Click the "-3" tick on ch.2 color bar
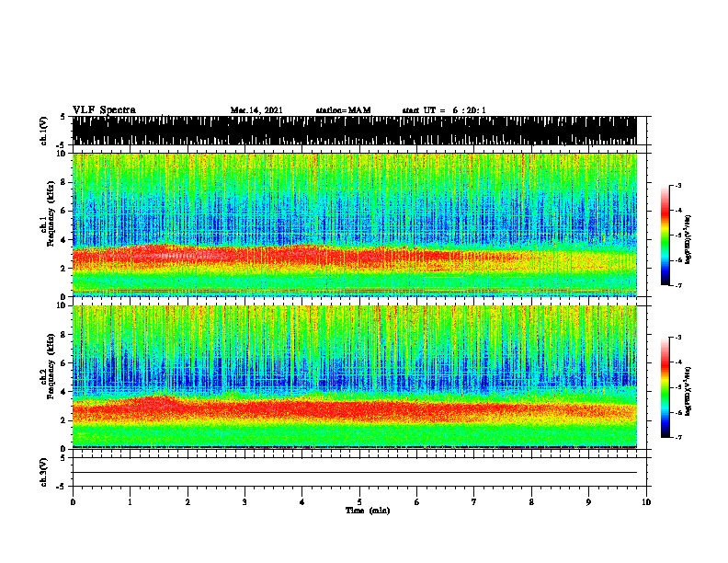 677,338
